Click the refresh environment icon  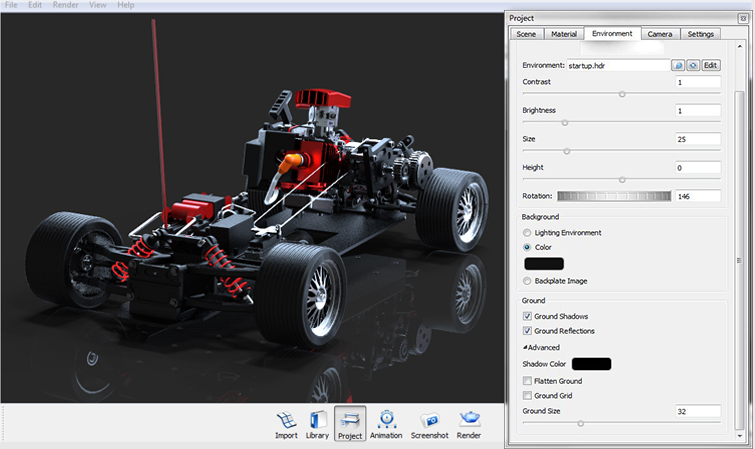tap(692, 65)
